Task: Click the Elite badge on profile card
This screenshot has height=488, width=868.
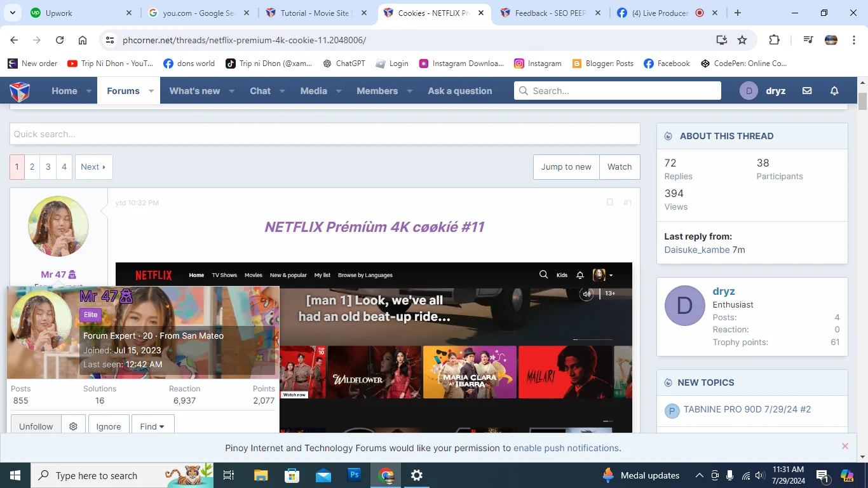Action: click(x=91, y=315)
